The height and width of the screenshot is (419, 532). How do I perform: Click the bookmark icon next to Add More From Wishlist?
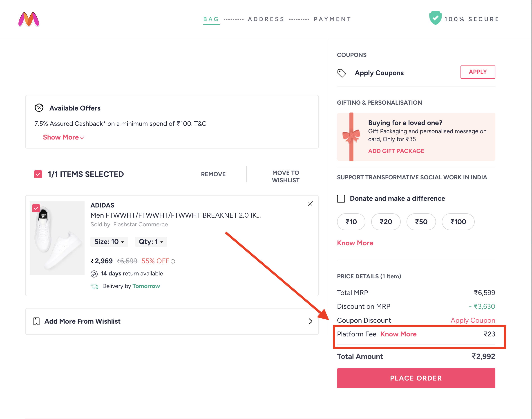click(x=36, y=321)
